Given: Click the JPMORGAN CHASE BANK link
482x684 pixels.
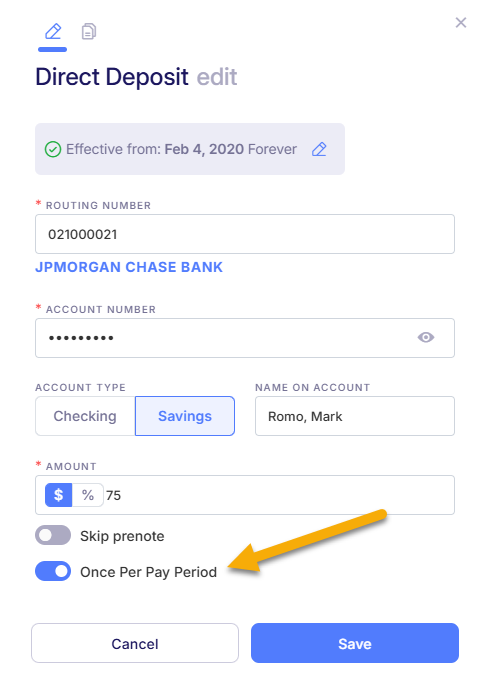Looking at the screenshot, I should pyautogui.click(x=129, y=267).
